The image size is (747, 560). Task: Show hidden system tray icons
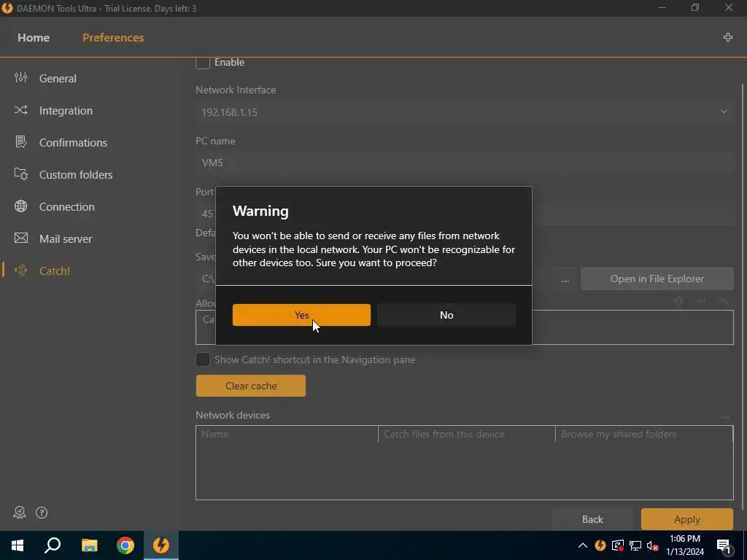pos(583,545)
